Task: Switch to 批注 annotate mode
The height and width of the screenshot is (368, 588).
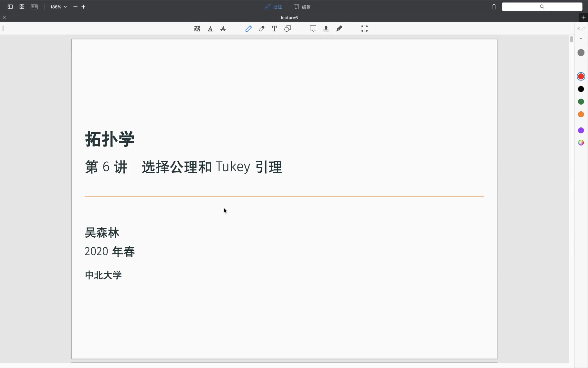Action: 273,7
